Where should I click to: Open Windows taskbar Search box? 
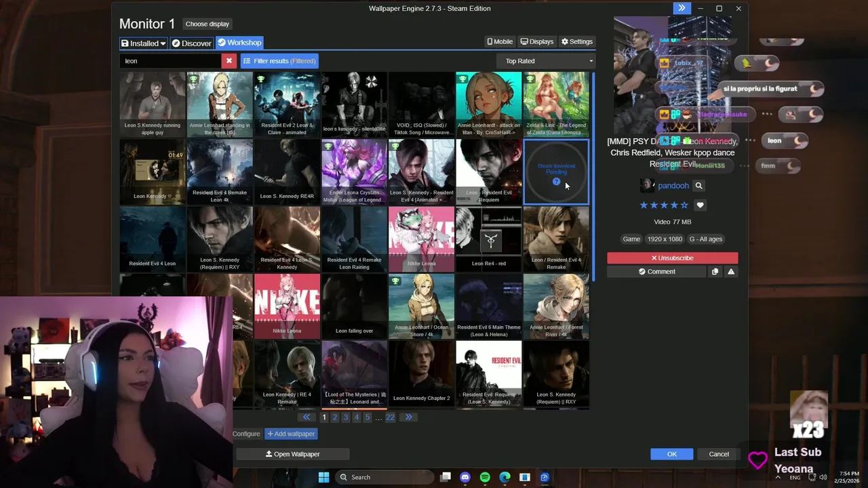[384, 477]
